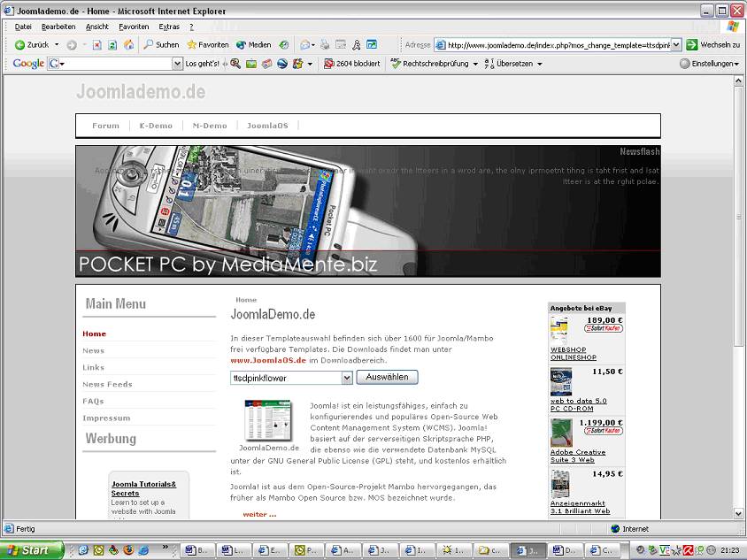Viewport: 747px width, 560px height.
Task: Select Impressum in the Main Menu
Action: coord(106,418)
